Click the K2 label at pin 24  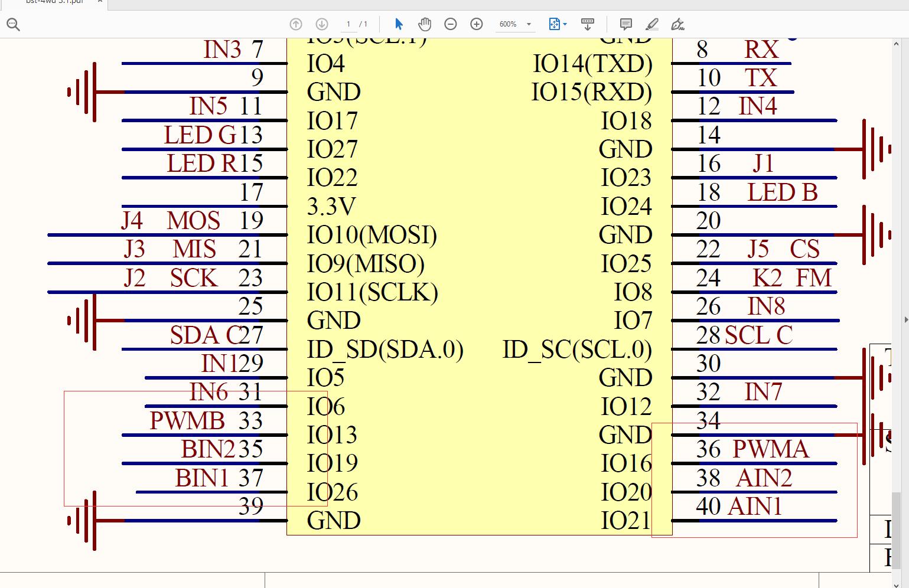767,278
